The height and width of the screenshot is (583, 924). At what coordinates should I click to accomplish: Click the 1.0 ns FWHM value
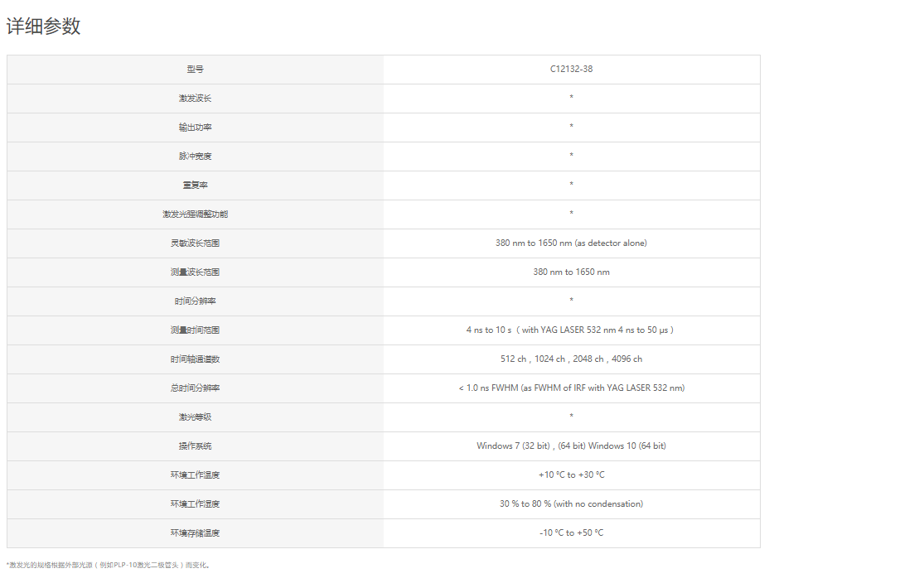coord(571,388)
